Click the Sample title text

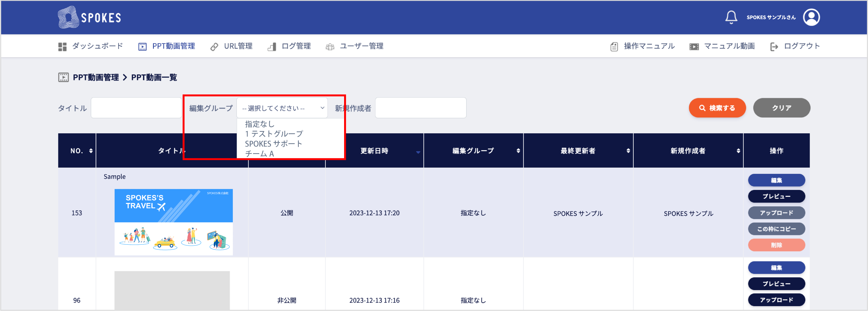(115, 177)
